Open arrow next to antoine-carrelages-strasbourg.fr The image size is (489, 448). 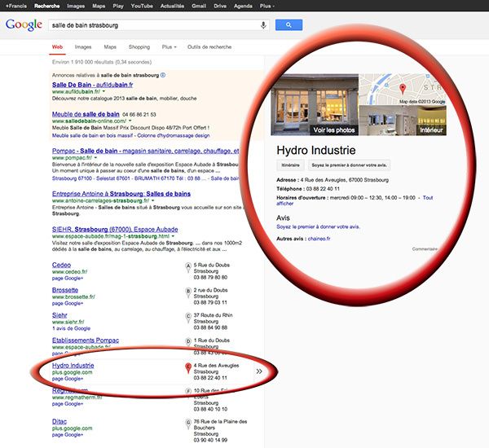153,200
